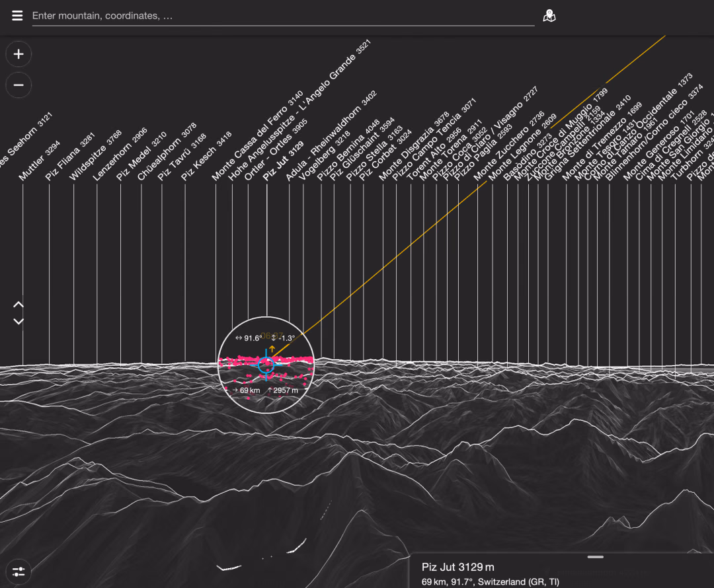Select the Pizzo Stella 3163 peak label
Viewport: 714px width, 588px height.
[x=375, y=153]
